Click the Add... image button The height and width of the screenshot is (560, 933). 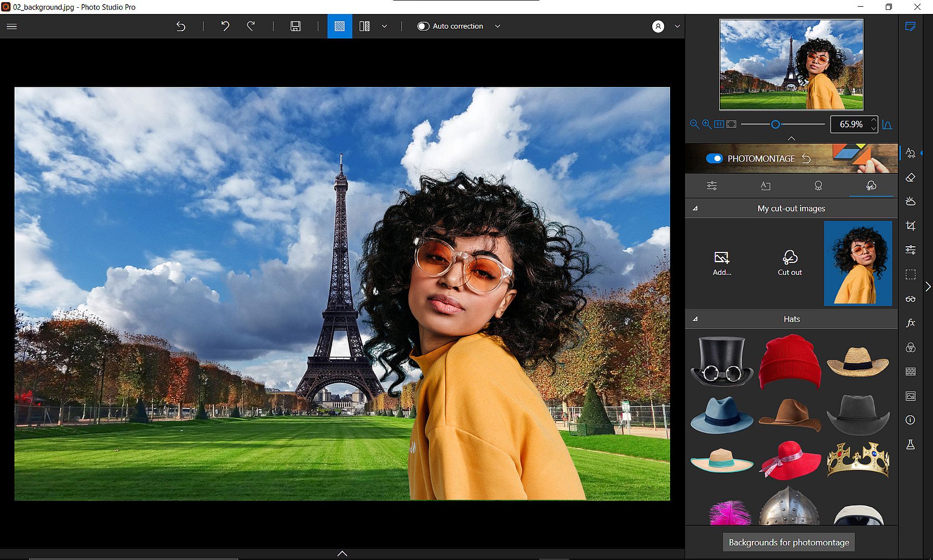click(722, 262)
